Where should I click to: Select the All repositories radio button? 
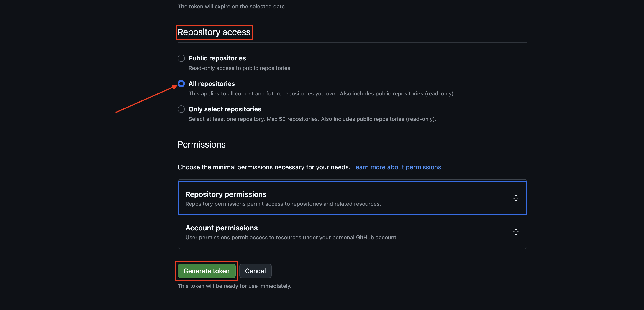(181, 84)
